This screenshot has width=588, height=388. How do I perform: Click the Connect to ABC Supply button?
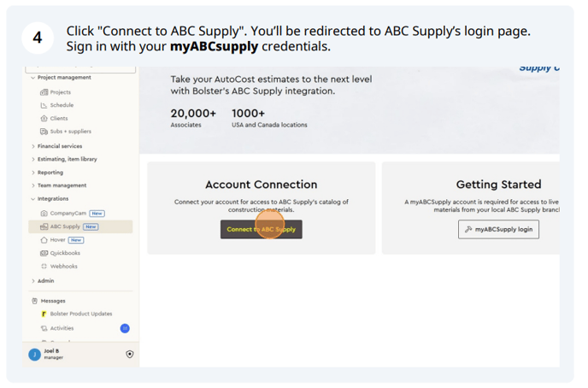click(x=261, y=229)
